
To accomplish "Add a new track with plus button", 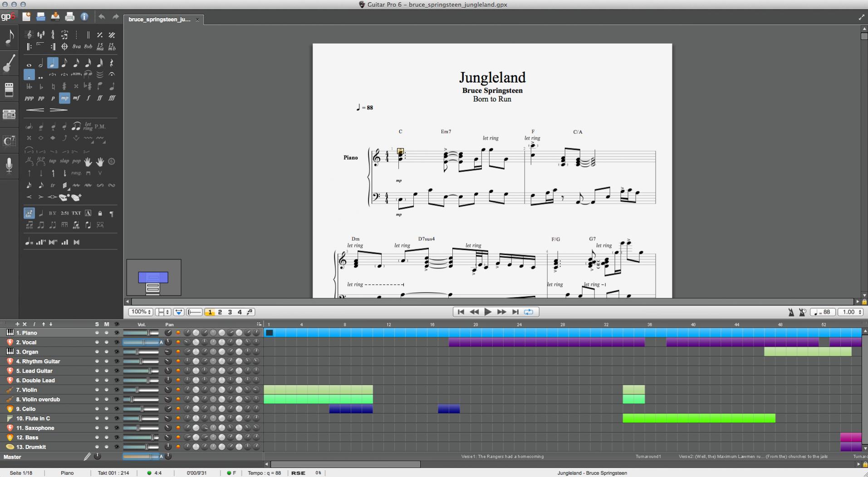I will pos(17,324).
